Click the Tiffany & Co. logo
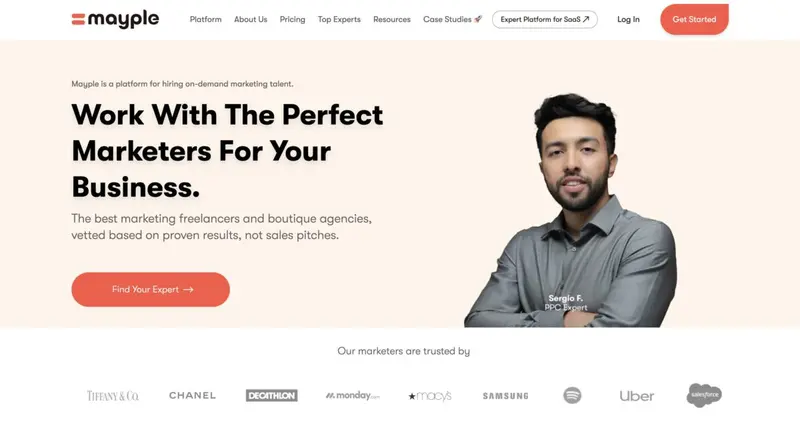 click(113, 396)
